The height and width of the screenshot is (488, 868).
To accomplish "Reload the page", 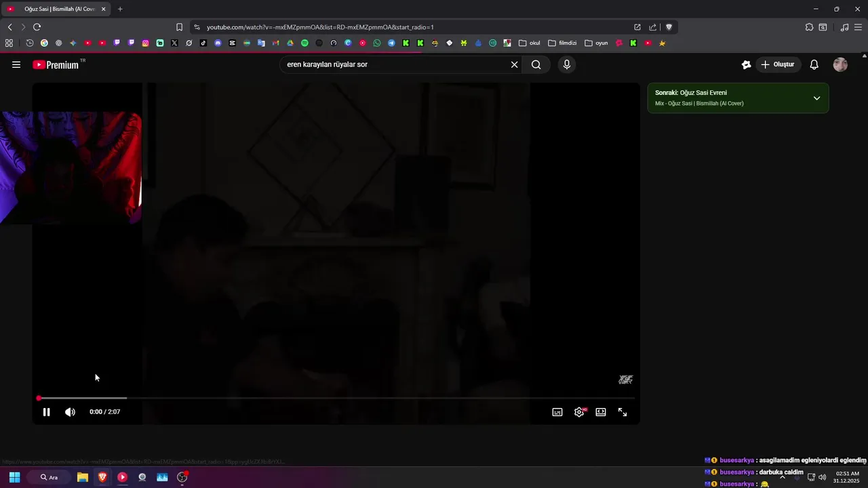I will click(37, 27).
